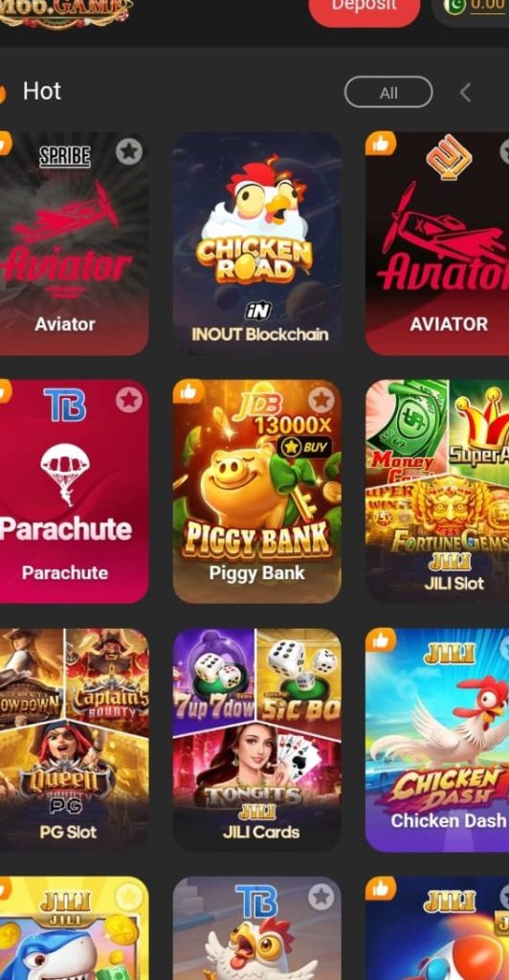Open the All games filter
Viewport: 509px width, 980px height.
click(x=388, y=93)
